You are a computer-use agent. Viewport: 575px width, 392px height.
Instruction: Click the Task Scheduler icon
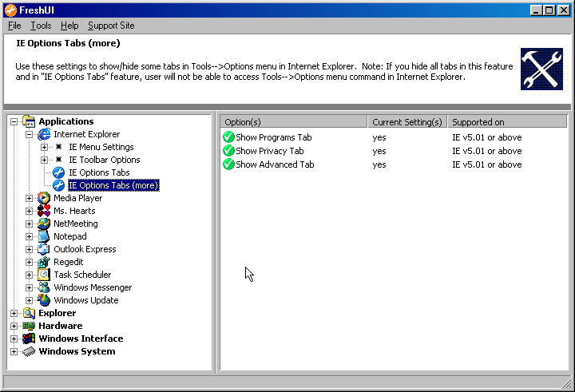45,275
